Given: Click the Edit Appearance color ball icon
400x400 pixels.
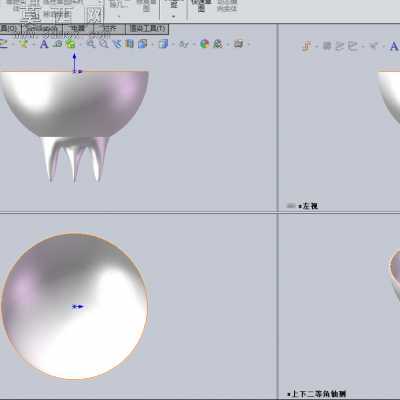Looking at the screenshot, I should pyautogui.click(x=204, y=44).
